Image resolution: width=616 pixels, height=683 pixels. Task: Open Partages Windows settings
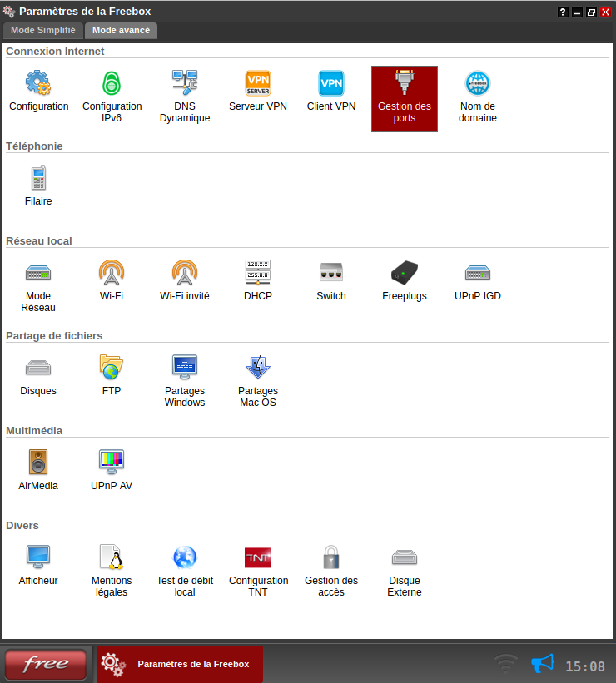(185, 380)
